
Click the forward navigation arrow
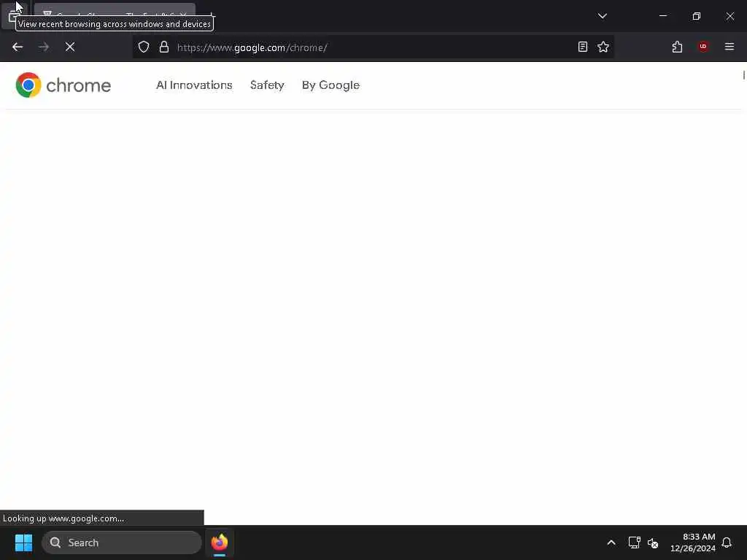(x=44, y=47)
